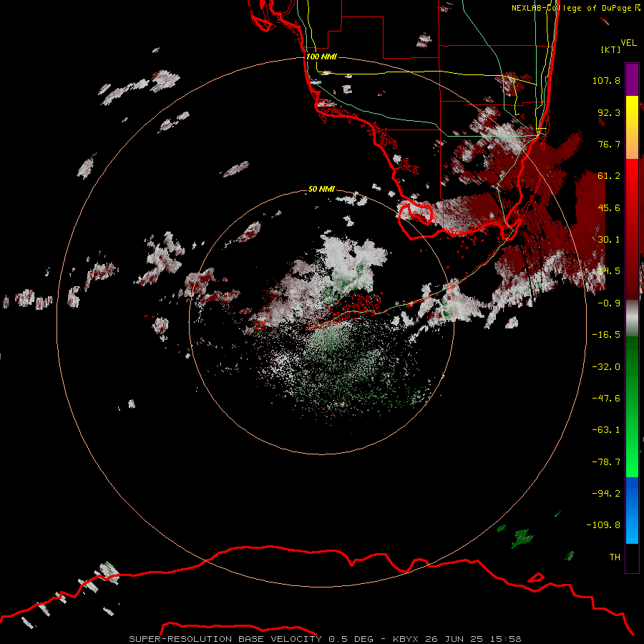The width and height of the screenshot is (644, 644).
Task: Click the -47.6 velocity scale value
Action: [x=606, y=399]
